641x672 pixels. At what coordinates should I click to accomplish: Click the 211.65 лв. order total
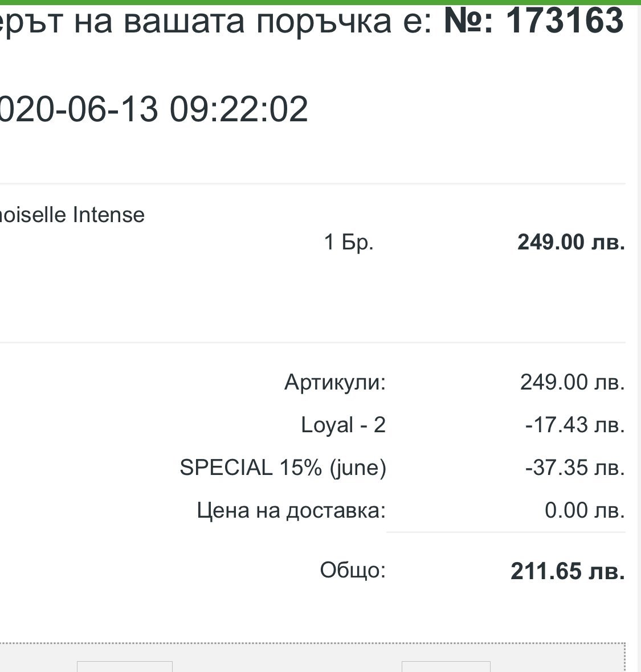click(567, 571)
